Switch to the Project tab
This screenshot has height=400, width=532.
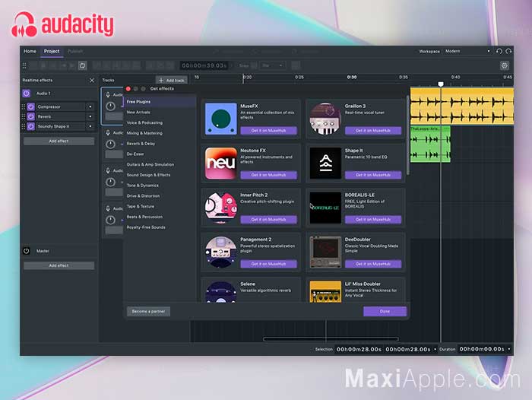(x=52, y=51)
